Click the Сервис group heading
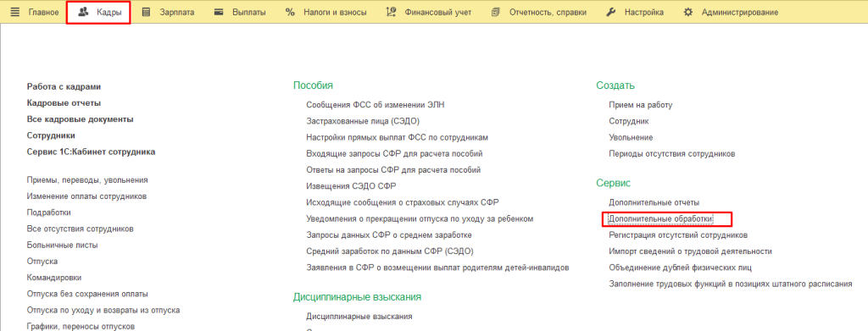868x331 pixels. tap(614, 183)
